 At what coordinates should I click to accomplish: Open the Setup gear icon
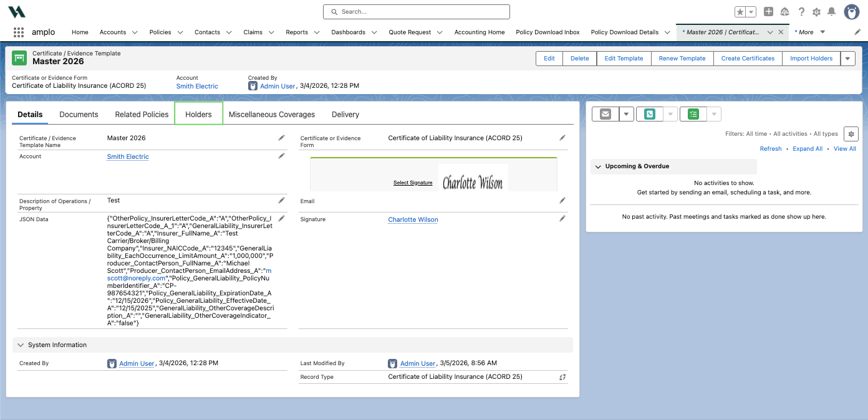(816, 12)
